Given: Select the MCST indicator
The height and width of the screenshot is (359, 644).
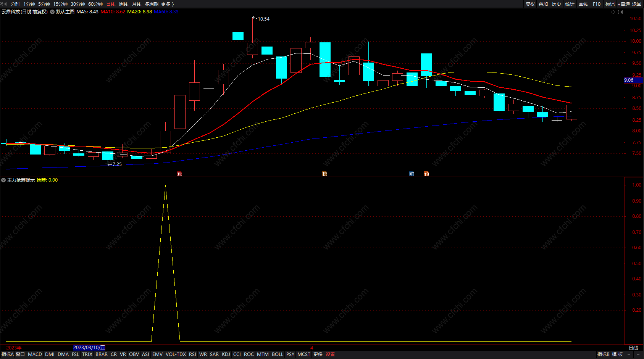Looking at the screenshot, I should point(304,354).
